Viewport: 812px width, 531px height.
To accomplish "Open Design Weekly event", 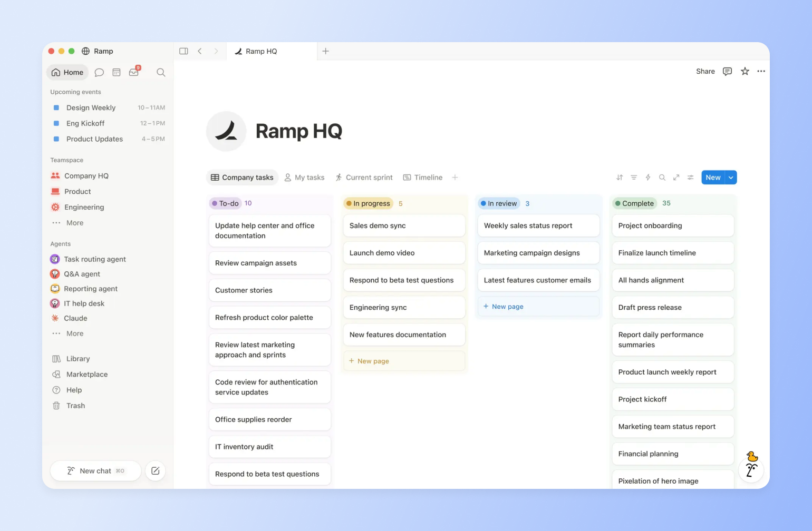I will pyautogui.click(x=109, y=107).
